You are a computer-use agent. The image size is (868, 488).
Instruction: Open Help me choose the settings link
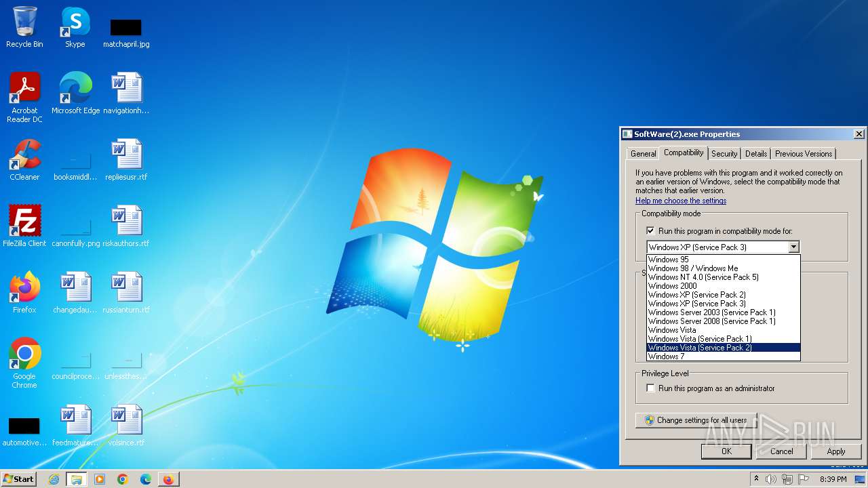[x=681, y=201]
